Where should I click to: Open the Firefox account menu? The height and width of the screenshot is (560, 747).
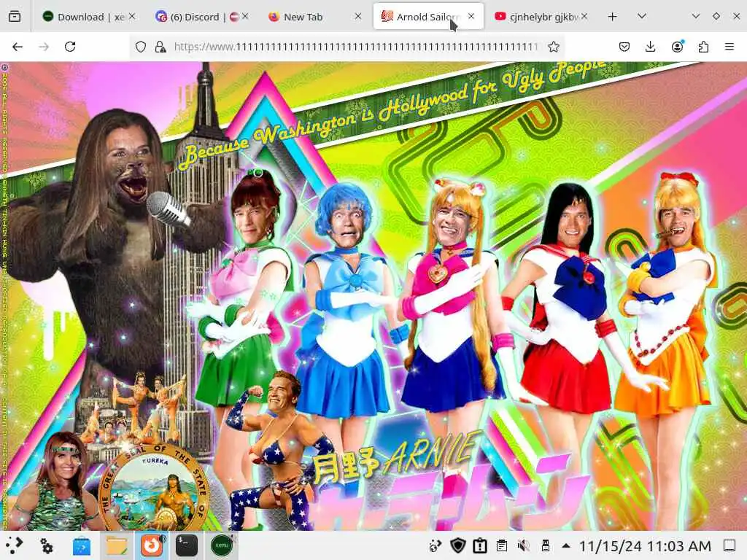tap(677, 47)
